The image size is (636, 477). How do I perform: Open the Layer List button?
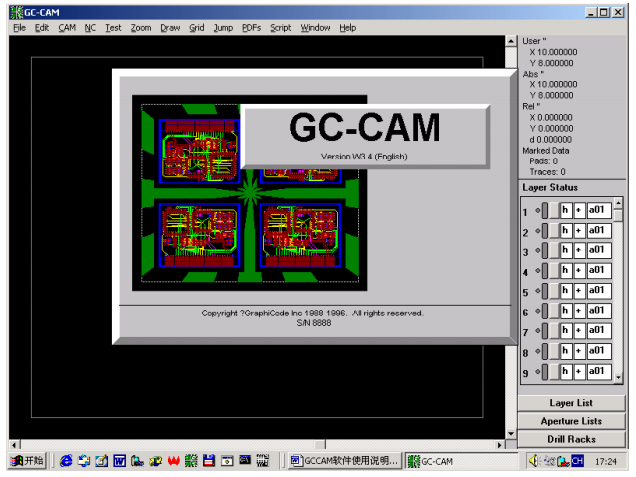(x=571, y=403)
